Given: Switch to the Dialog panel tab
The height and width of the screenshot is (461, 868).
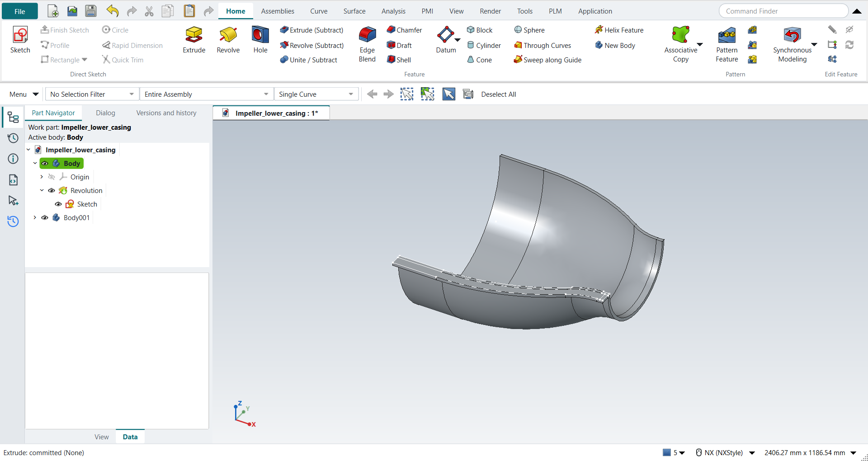Looking at the screenshot, I should (x=105, y=113).
